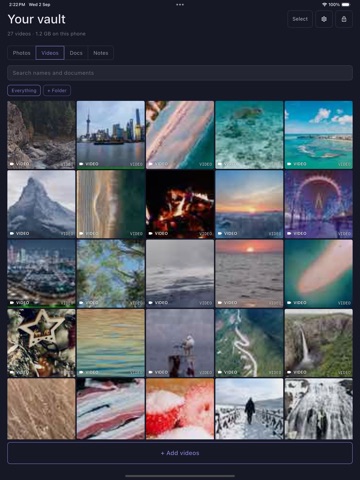Viewport: 360px width, 480px height.
Task: Tap the + Folder chip
Action: pos(57,90)
